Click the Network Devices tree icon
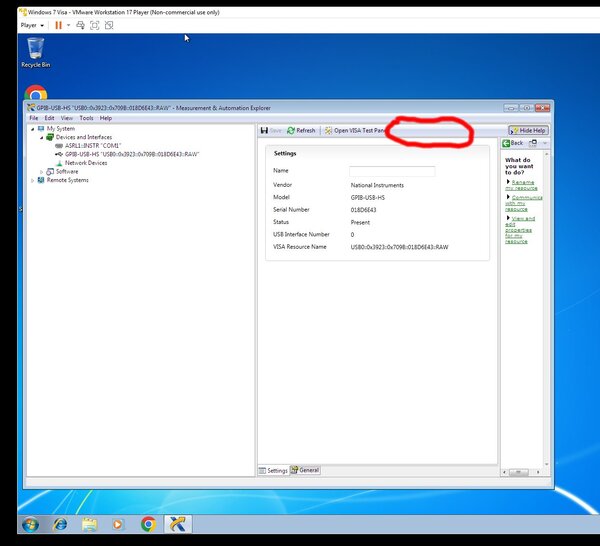The width and height of the screenshot is (600, 546). [x=59, y=163]
